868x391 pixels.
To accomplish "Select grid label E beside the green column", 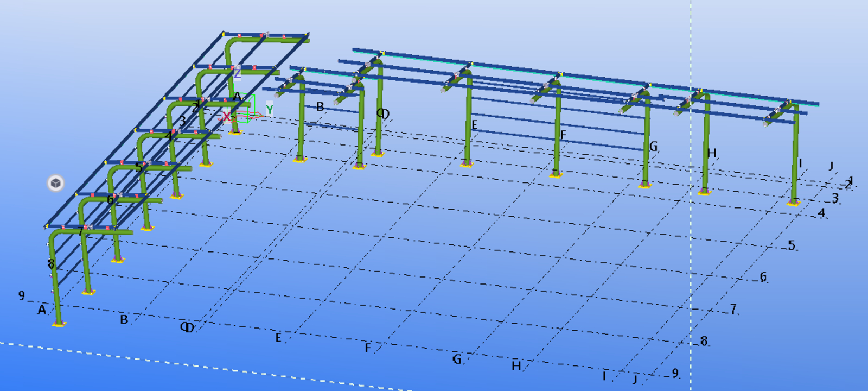I will point(474,125).
